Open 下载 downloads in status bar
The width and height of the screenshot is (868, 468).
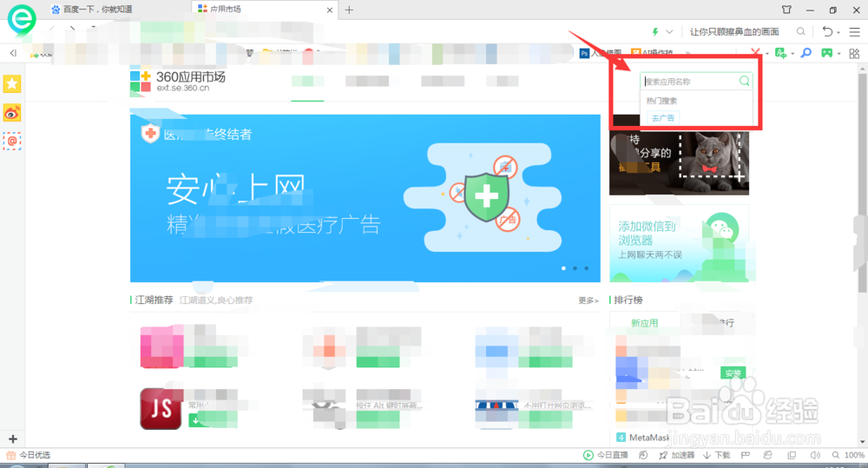tap(716, 455)
